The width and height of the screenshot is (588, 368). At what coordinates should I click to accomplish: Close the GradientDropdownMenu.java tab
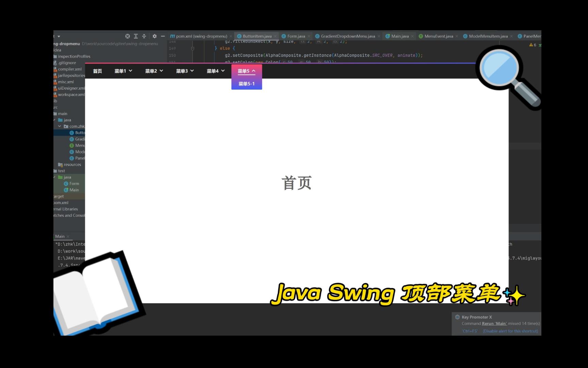click(379, 36)
